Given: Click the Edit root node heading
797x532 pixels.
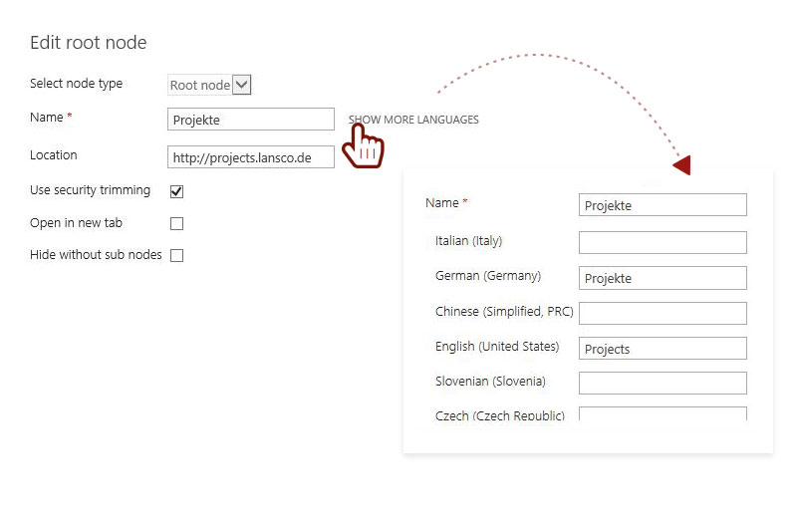Looking at the screenshot, I should click(89, 42).
